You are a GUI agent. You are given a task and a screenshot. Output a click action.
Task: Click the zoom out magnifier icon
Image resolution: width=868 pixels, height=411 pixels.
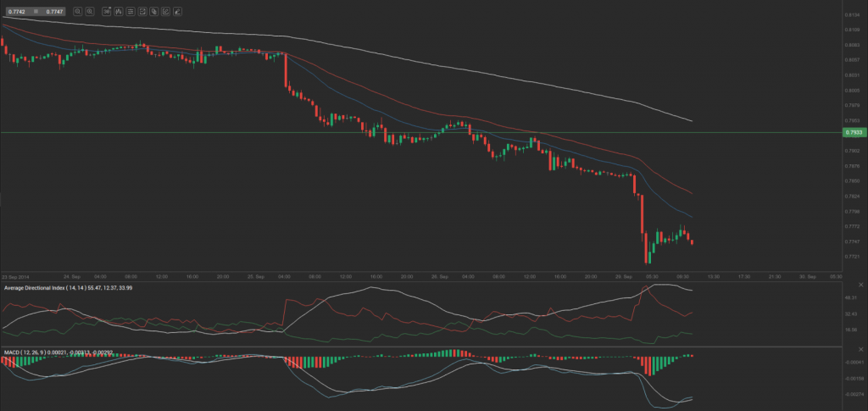tap(77, 11)
